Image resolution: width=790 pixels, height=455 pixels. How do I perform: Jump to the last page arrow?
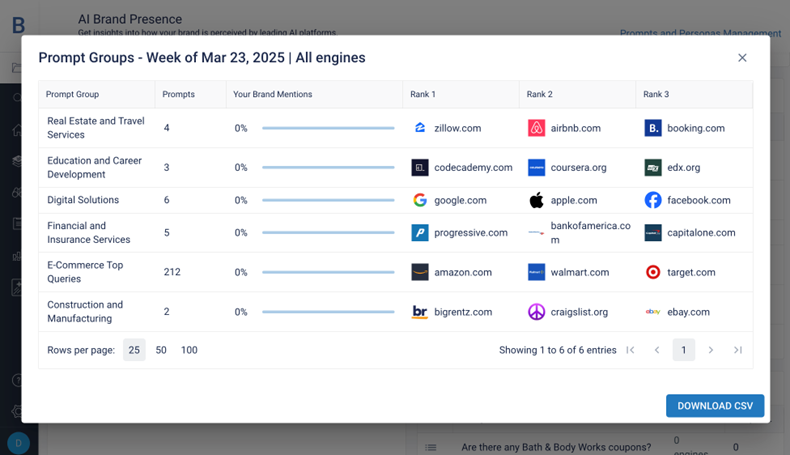point(738,350)
